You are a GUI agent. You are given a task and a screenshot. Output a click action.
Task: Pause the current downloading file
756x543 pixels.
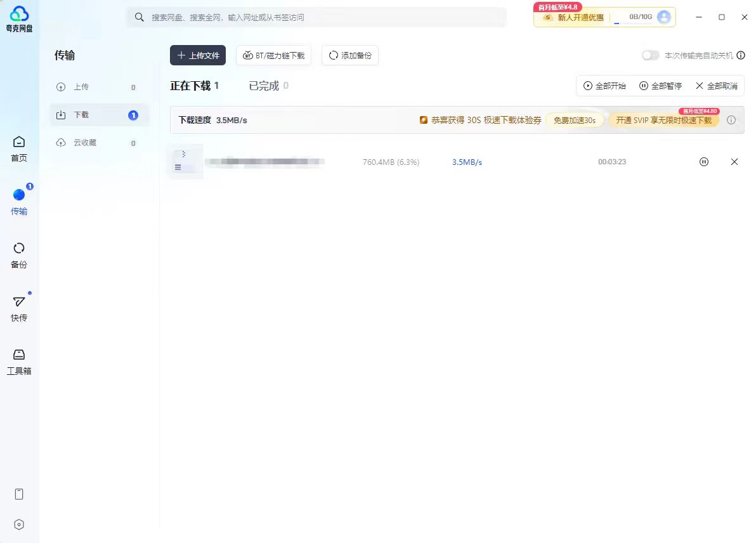point(704,162)
